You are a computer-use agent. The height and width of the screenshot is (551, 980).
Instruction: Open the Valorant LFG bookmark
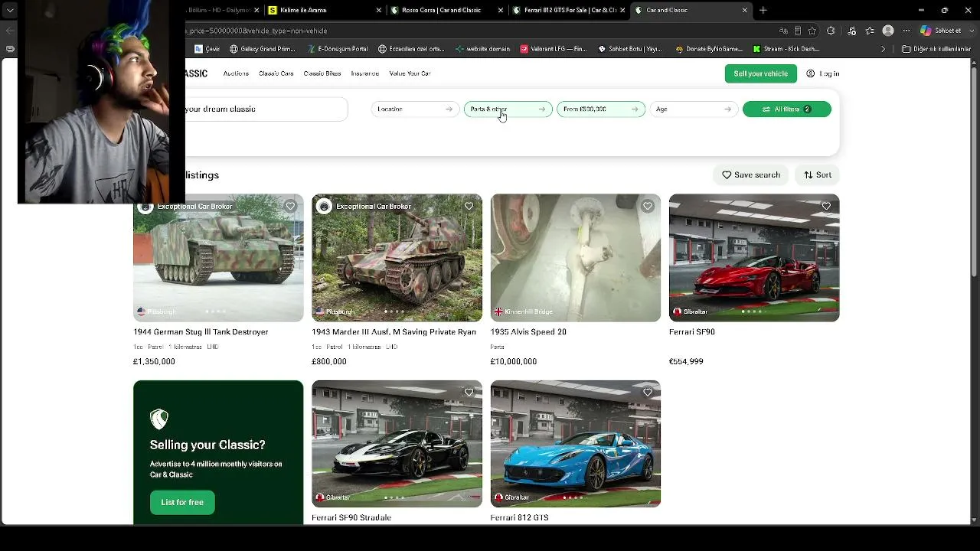tap(553, 49)
